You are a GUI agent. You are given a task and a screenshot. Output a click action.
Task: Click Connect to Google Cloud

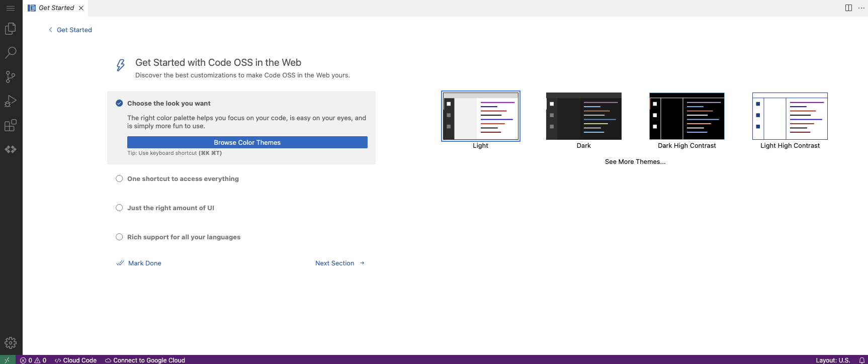tap(145, 360)
